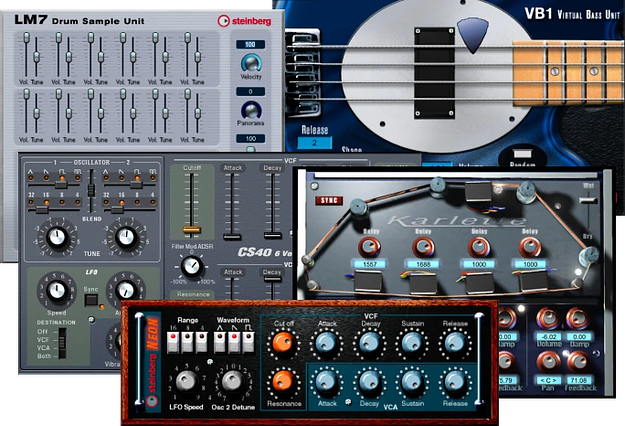This screenshot has width=625, height=426.
Task: Click Karlette delay value field 1557
Action: pyautogui.click(x=369, y=264)
